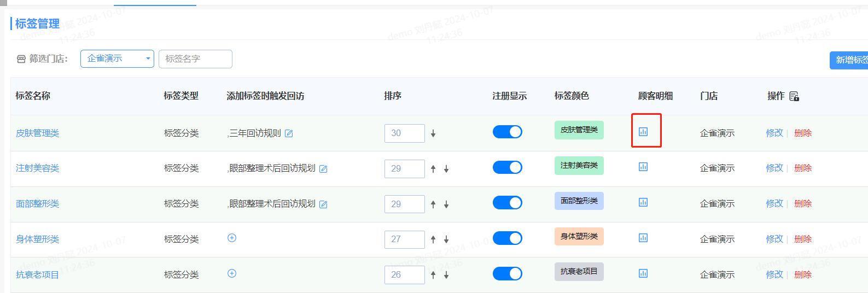Viewport: 868px width, 293px height.
Task: Switch off registration display for 抗衰老项目
Action: pyautogui.click(x=507, y=273)
